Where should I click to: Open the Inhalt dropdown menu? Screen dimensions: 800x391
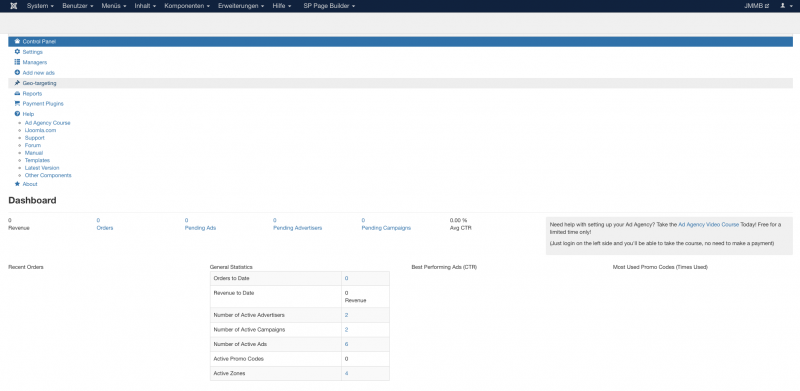pyautogui.click(x=145, y=6)
